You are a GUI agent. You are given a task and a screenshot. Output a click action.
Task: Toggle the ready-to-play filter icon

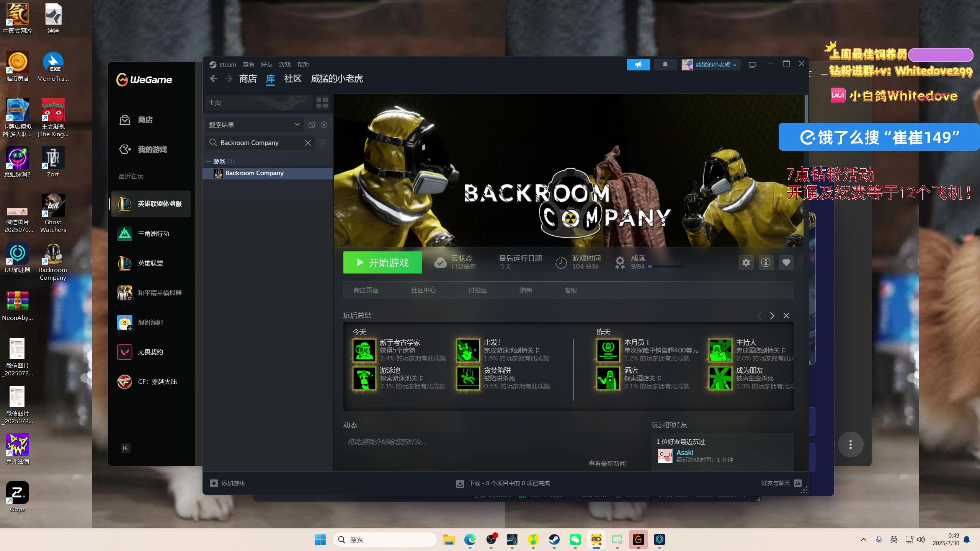(x=324, y=125)
